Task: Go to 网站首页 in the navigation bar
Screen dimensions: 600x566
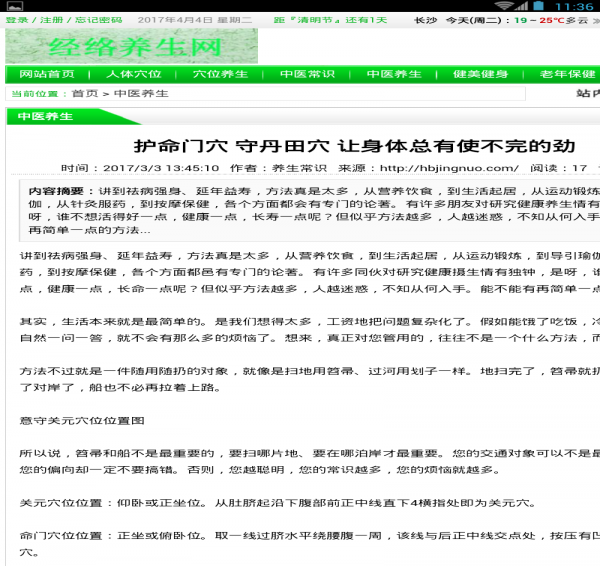Action: pyautogui.click(x=47, y=74)
